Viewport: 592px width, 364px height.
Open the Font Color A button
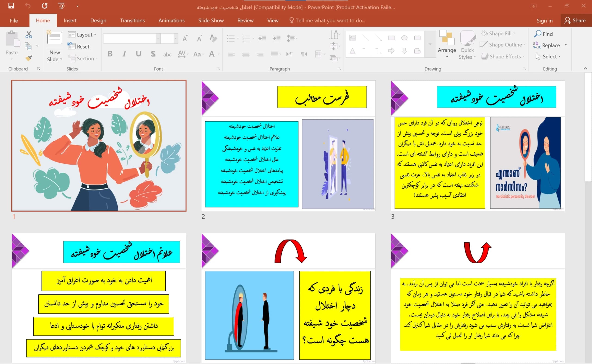[212, 54]
